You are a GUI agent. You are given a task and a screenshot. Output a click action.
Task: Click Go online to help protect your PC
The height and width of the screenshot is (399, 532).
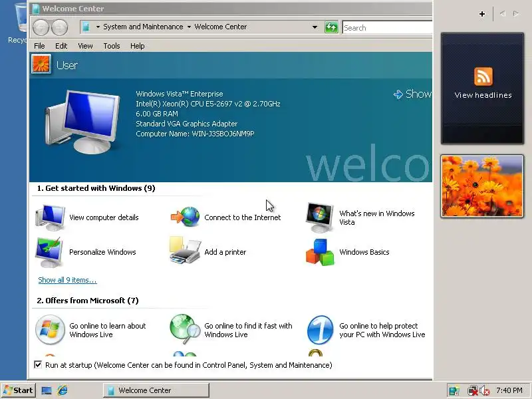pos(382,330)
